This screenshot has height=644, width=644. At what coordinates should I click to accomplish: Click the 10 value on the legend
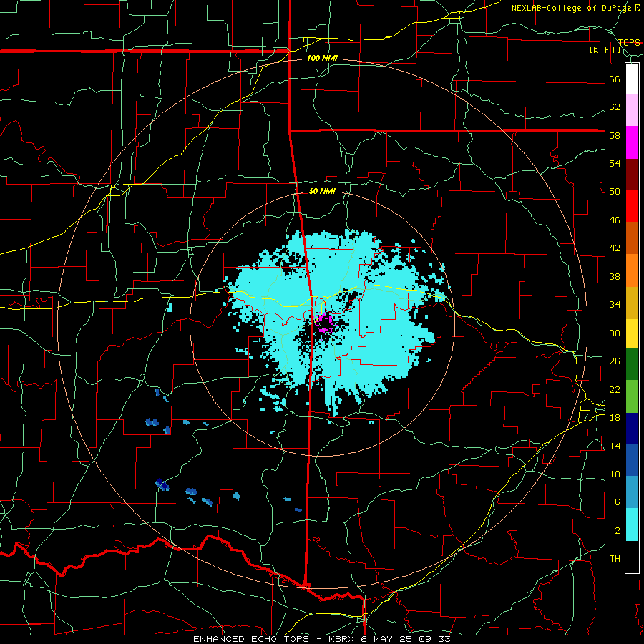(x=615, y=474)
